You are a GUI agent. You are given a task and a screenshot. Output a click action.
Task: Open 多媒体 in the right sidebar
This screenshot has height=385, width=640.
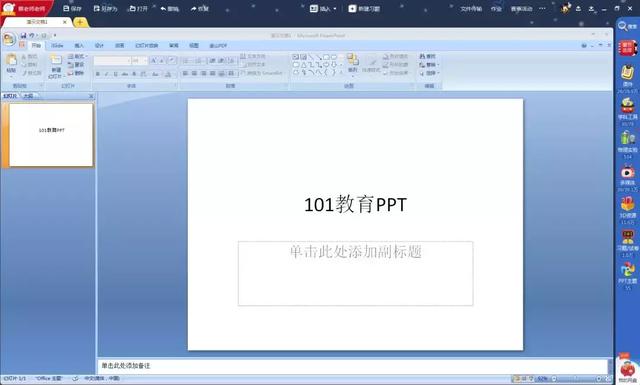[x=628, y=178]
